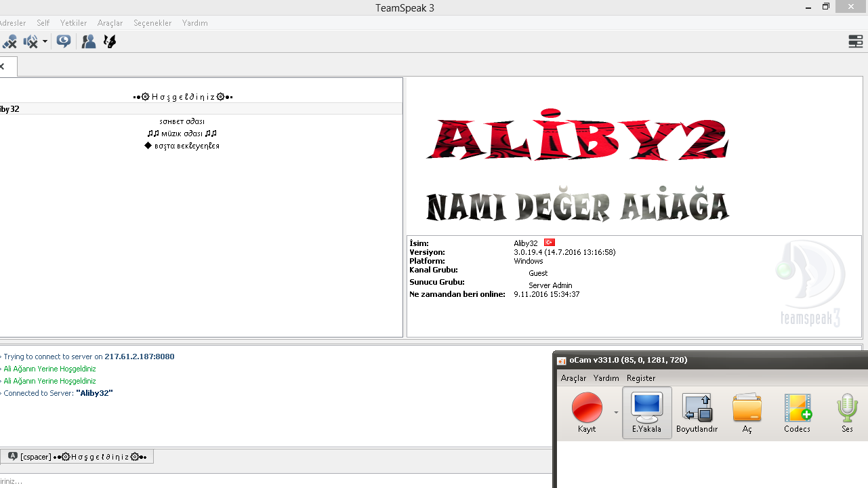Image resolution: width=868 pixels, height=488 pixels.
Task: Toggle the microphone mute icon in TeamSpeak toolbar
Action: (9, 42)
